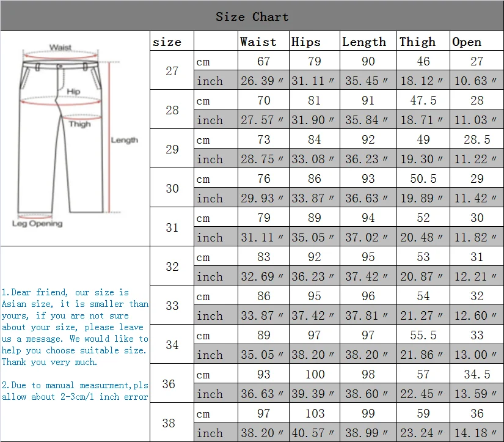Viewport: 504px width, 442px height.
Task: Click the open value 13.00″ cell
Action: click(x=477, y=355)
